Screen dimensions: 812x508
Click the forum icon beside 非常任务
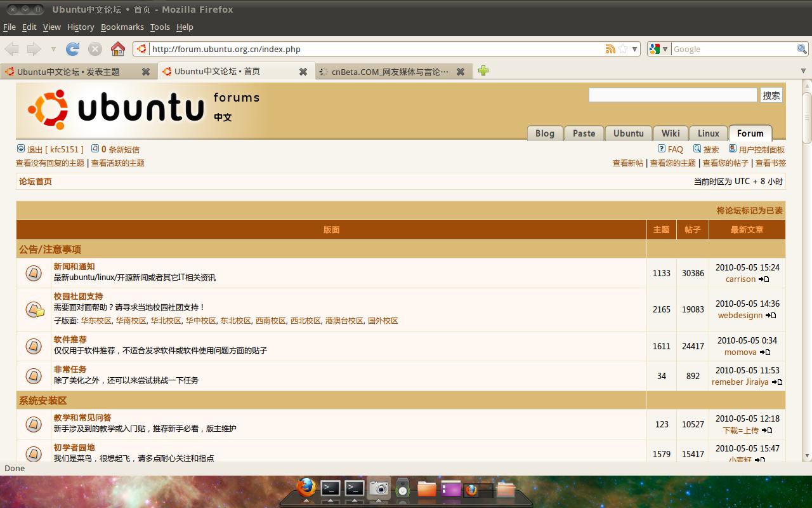pos(34,376)
